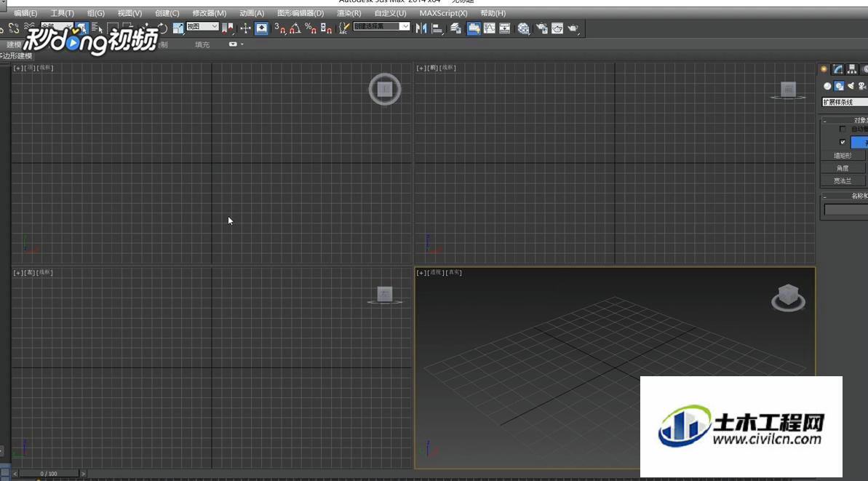Open the 渲染(R) menu
868x481 pixels.
click(349, 13)
